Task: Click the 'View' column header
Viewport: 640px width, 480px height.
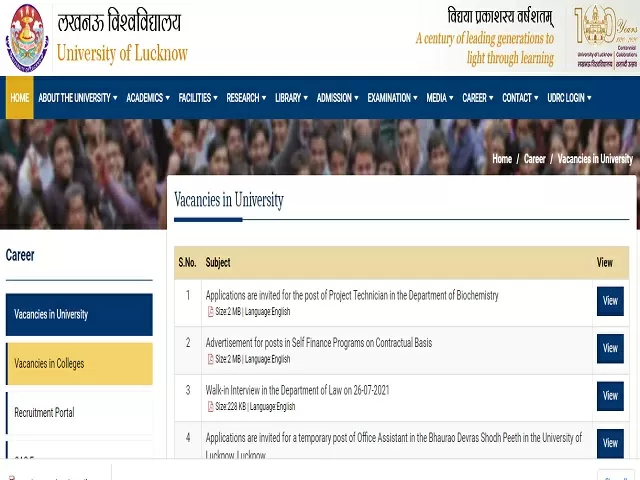Action: click(x=604, y=262)
